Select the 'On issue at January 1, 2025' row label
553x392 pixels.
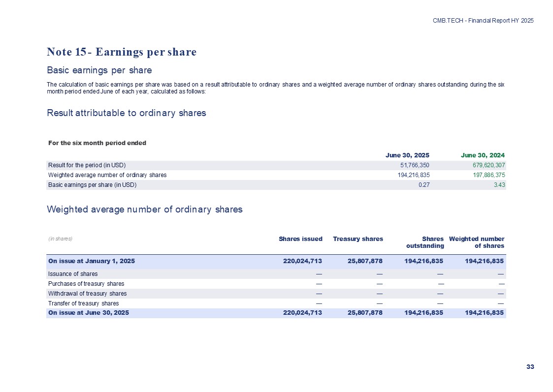click(x=91, y=261)
